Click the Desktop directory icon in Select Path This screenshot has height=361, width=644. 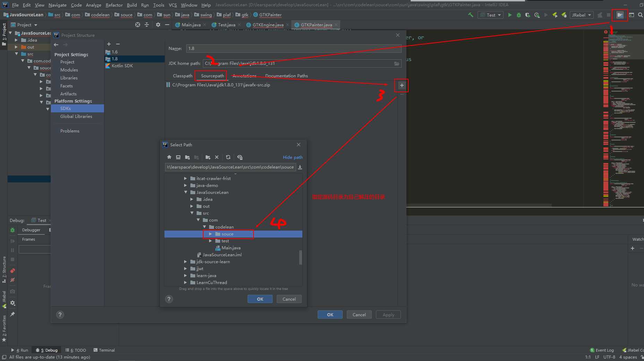[178, 157]
